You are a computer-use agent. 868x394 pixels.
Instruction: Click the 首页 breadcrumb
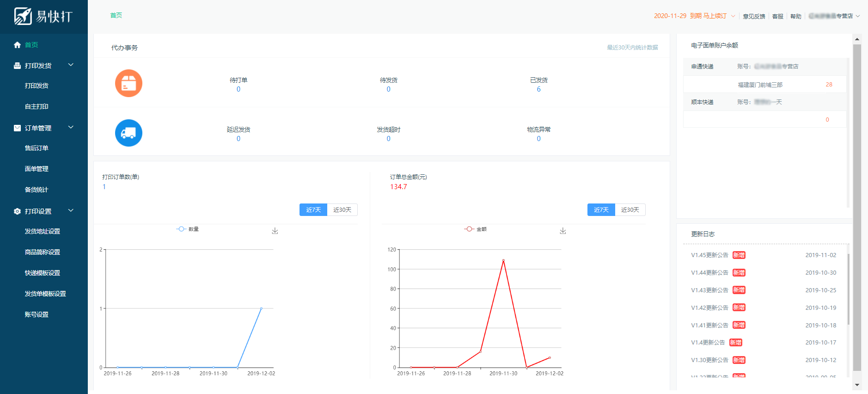click(116, 15)
